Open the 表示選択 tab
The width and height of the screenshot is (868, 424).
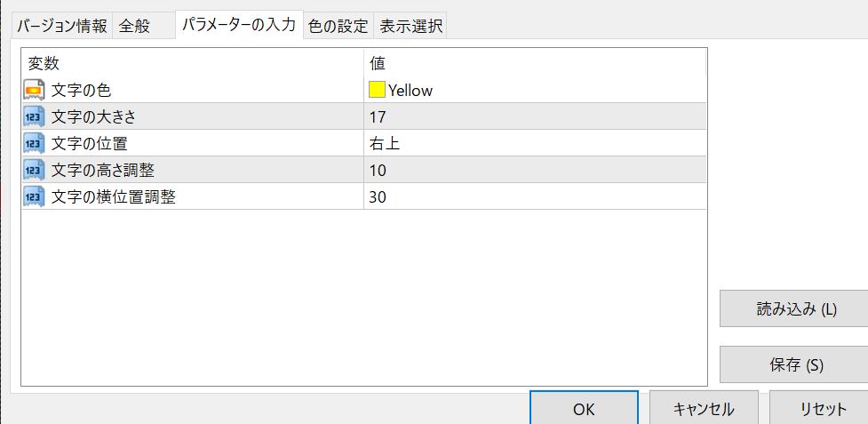(410, 26)
